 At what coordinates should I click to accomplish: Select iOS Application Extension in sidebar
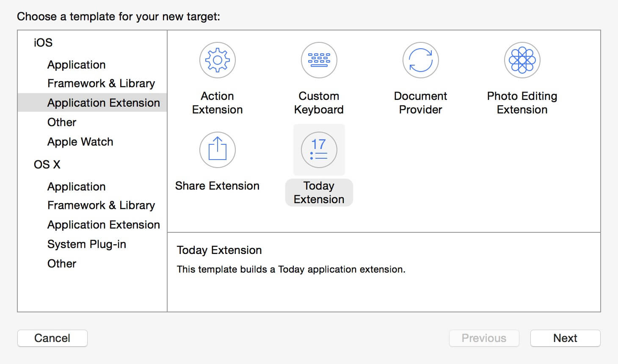click(x=103, y=103)
